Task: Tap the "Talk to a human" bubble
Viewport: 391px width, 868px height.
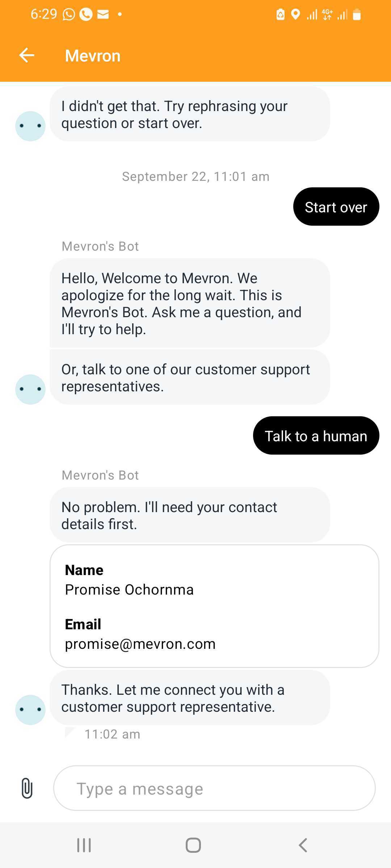Action: click(316, 436)
